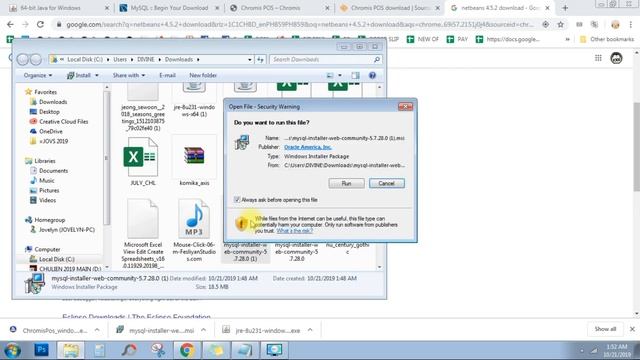This screenshot has height=360, width=640.
Task: Select Desktop in Favorites
Action: click(x=49, y=112)
